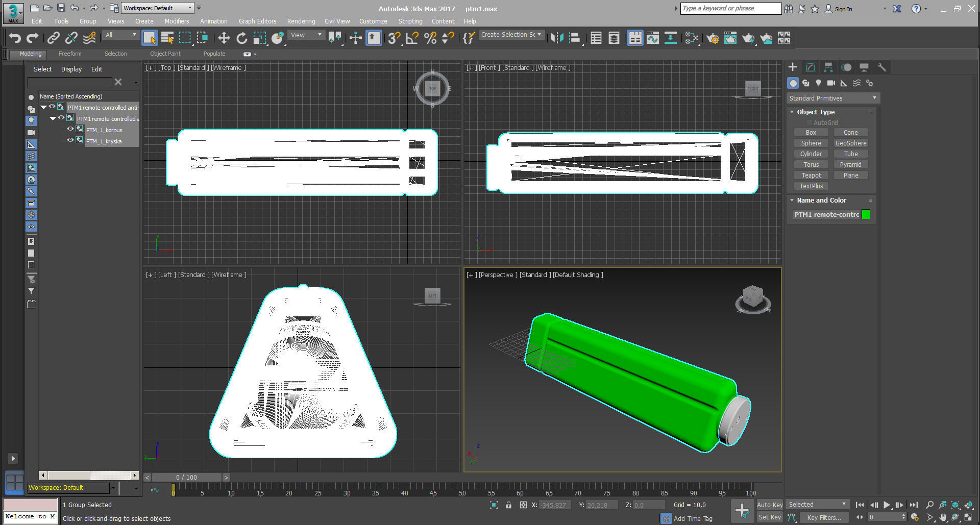Click the Teapot primitive button
980x525 pixels.
click(811, 176)
